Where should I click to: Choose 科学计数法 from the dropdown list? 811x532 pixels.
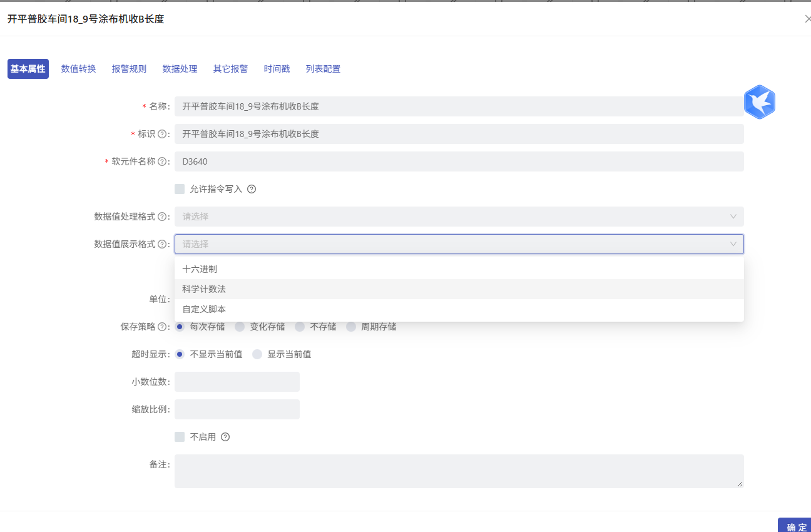coord(459,289)
